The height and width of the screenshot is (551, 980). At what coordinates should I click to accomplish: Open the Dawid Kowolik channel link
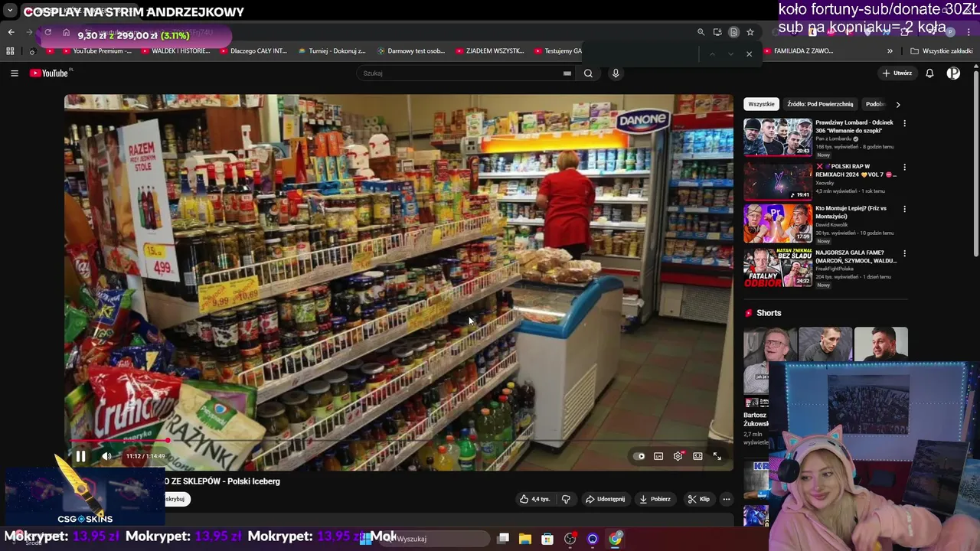pos(831,225)
